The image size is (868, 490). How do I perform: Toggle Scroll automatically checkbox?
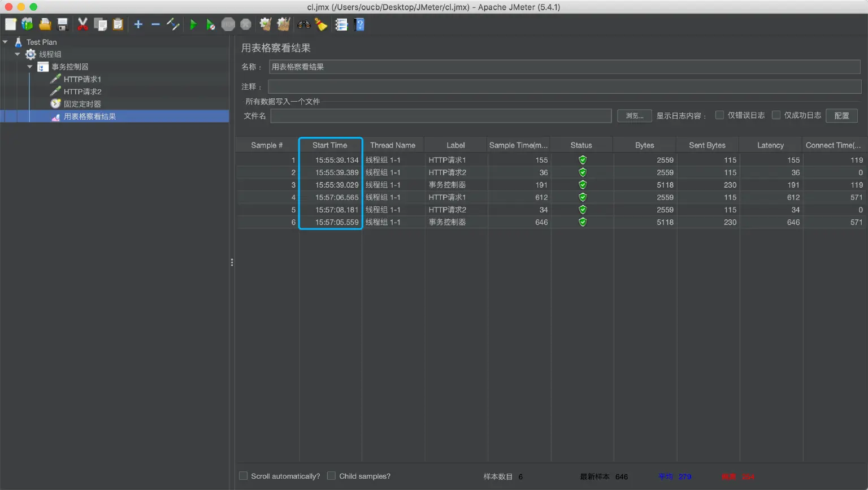(x=244, y=476)
